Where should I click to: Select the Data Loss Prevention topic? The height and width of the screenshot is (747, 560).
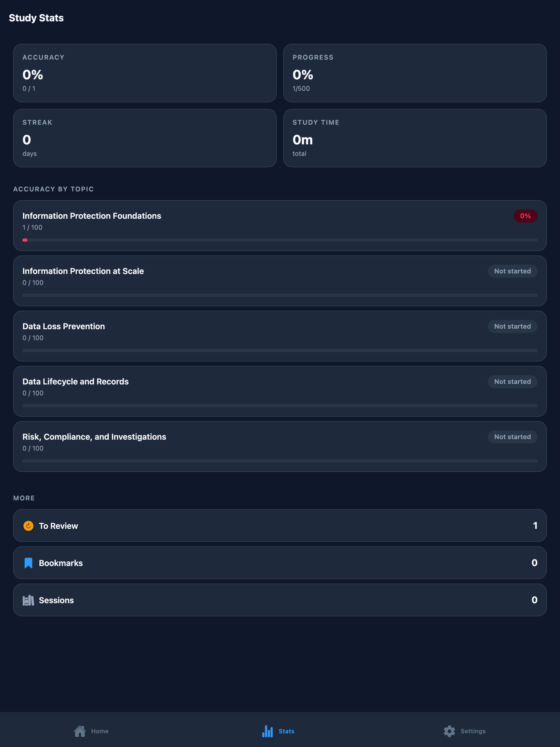click(280, 336)
